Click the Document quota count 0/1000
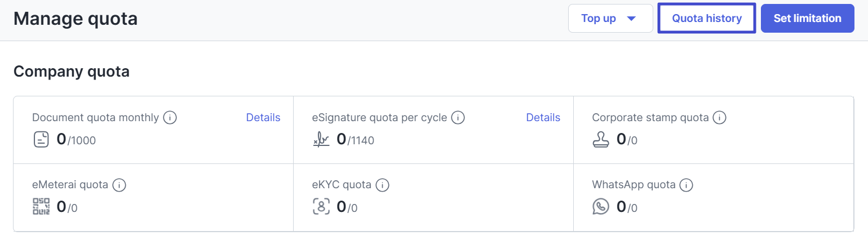The width and height of the screenshot is (868, 244). [x=76, y=140]
